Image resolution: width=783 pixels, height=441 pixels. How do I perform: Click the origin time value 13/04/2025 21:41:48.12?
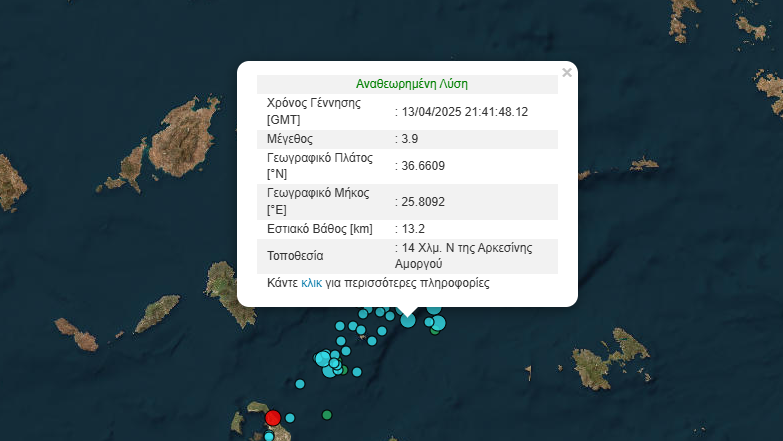point(464,111)
